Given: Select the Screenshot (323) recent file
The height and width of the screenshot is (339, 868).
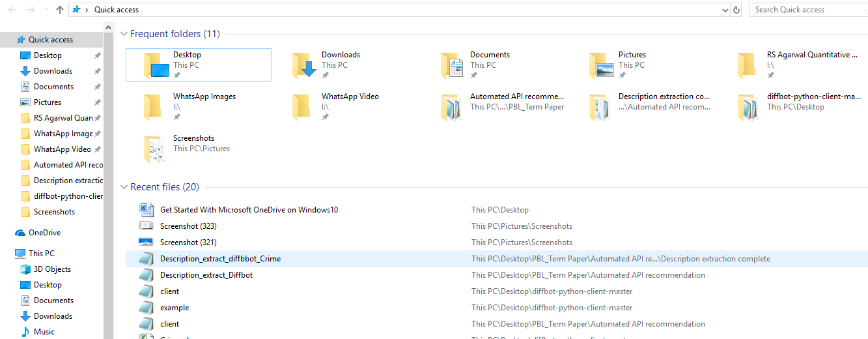Looking at the screenshot, I should point(188,226).
